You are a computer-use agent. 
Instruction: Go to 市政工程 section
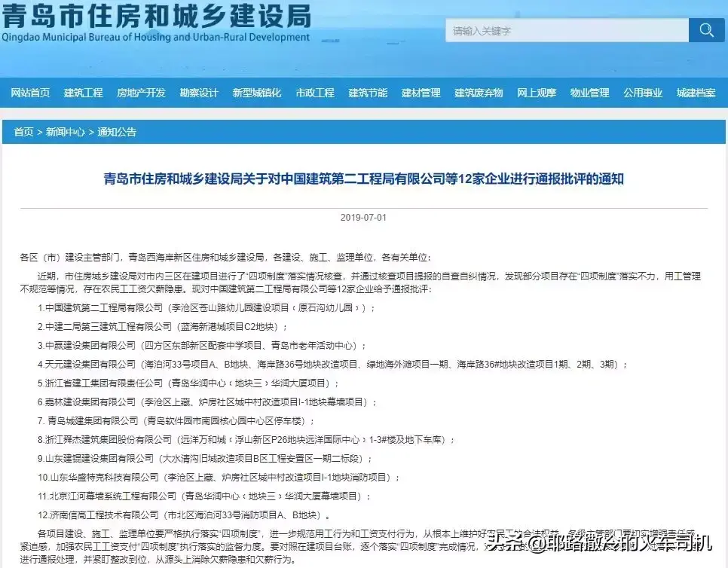(315, 93)
